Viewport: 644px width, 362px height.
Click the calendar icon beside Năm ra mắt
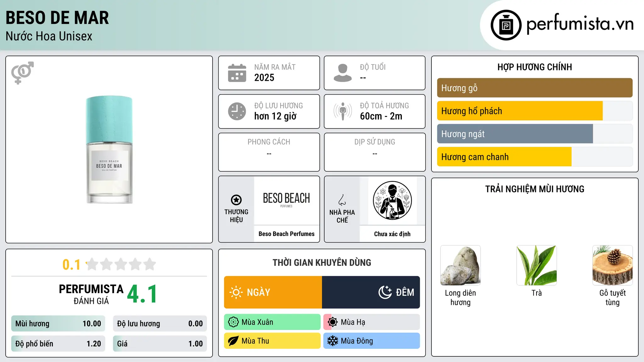(x=237, y=73)
